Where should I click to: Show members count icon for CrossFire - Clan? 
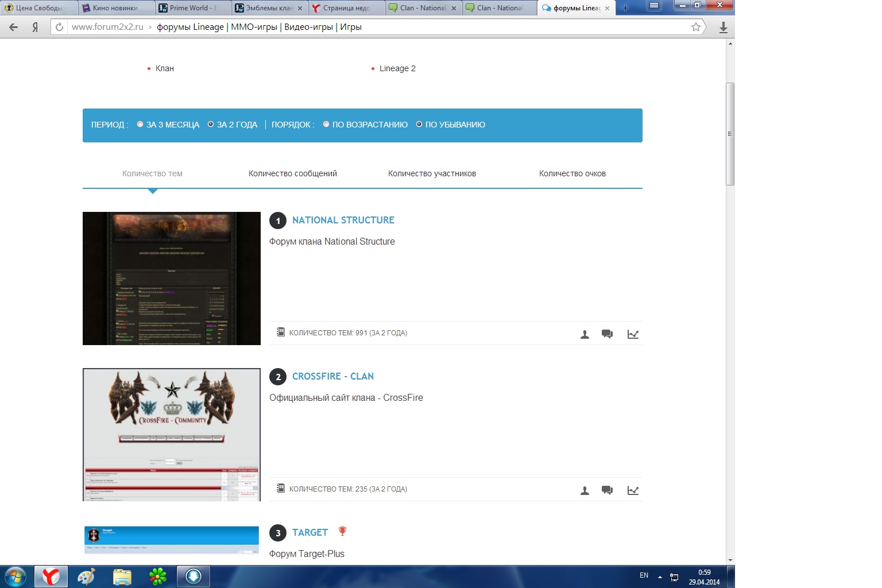585,490
